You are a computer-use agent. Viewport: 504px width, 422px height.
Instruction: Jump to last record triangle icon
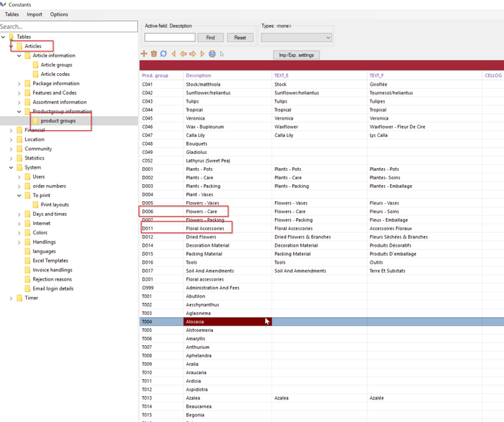click(202, 54)
